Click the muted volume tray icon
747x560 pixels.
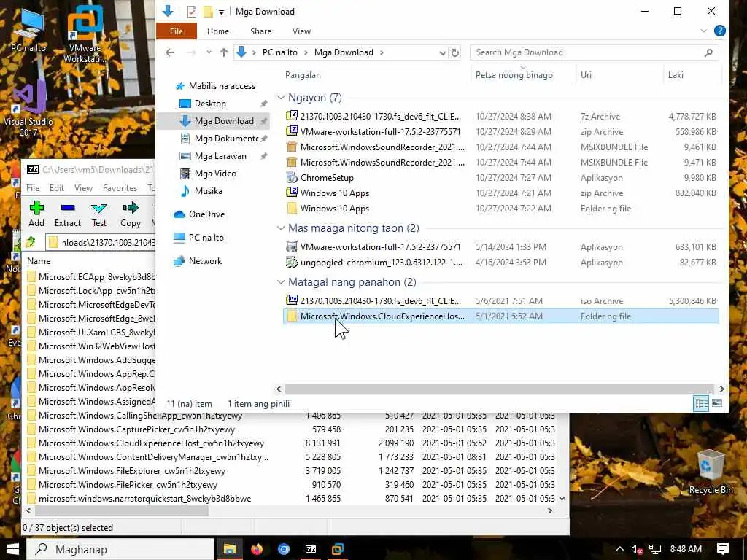pyautogui.click(x=637, y=550)
